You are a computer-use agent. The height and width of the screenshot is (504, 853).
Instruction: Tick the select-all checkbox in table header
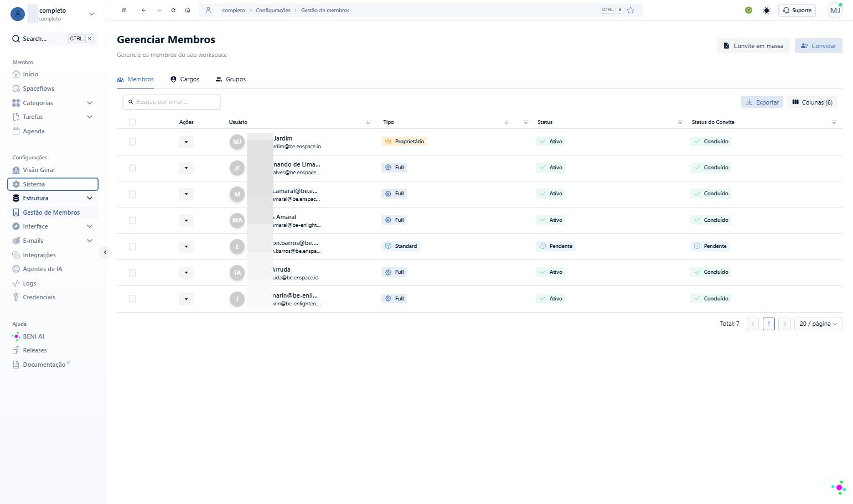click(x=132, y=122)
